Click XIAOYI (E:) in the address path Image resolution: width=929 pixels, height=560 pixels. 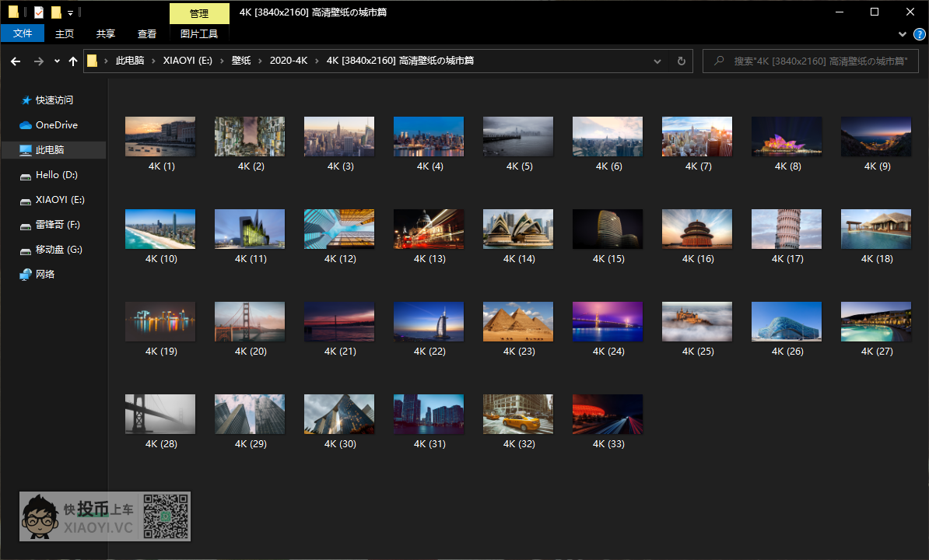[187, 61]
